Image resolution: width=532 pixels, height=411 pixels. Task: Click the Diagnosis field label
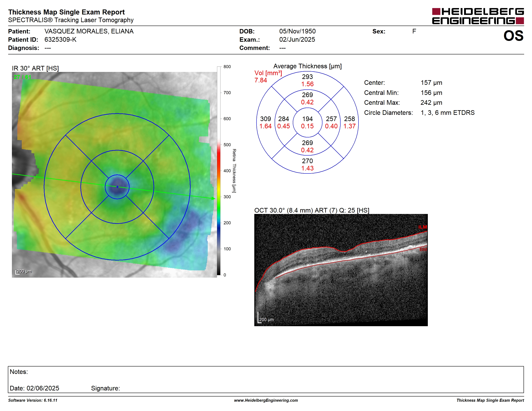[24, 48]
